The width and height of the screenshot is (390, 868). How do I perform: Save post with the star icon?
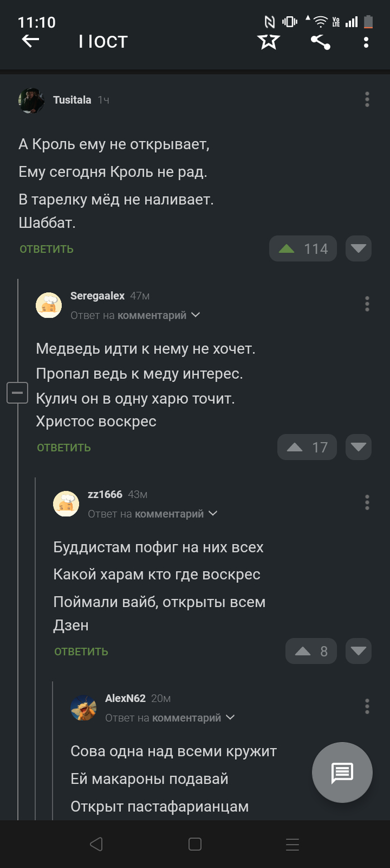269,41
